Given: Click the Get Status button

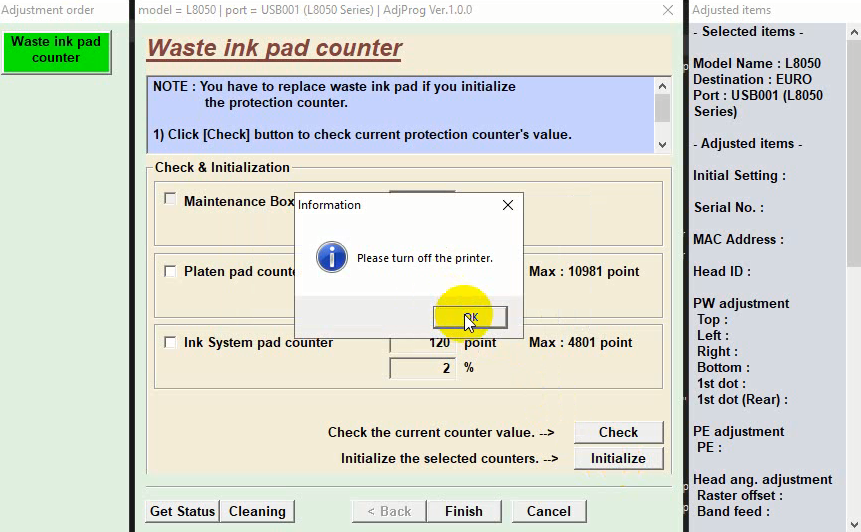Looking at the screenshot, I should click(182, 511).
